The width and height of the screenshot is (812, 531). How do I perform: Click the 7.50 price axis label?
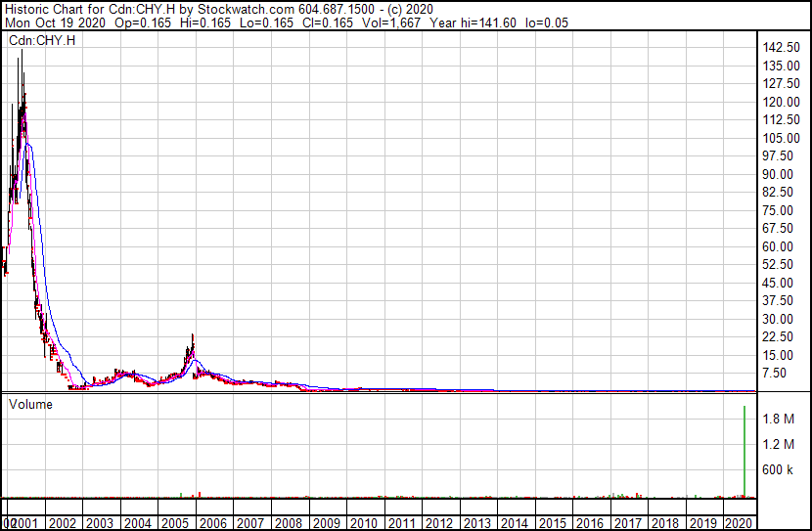(x=778, y=373)
